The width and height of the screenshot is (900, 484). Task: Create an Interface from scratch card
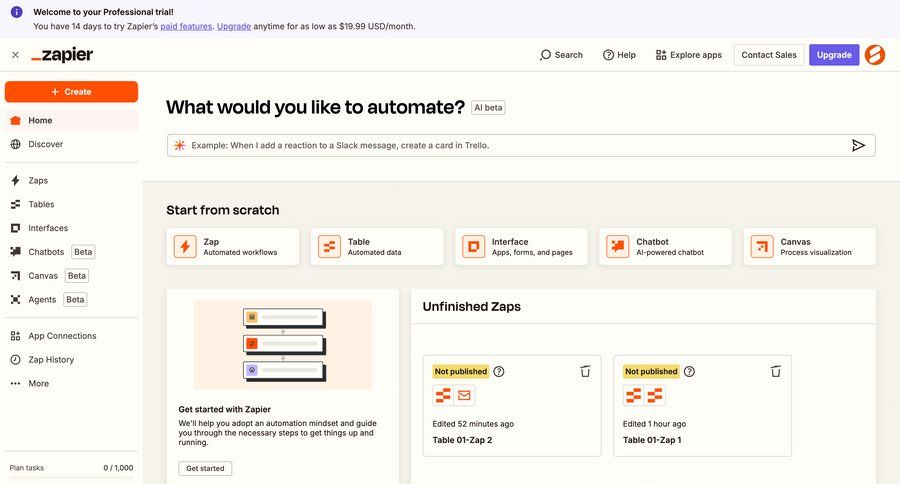[521, 247]
